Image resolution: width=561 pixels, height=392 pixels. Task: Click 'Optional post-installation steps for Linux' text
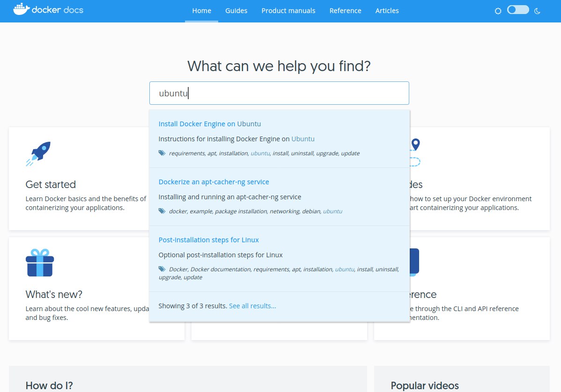221,255
